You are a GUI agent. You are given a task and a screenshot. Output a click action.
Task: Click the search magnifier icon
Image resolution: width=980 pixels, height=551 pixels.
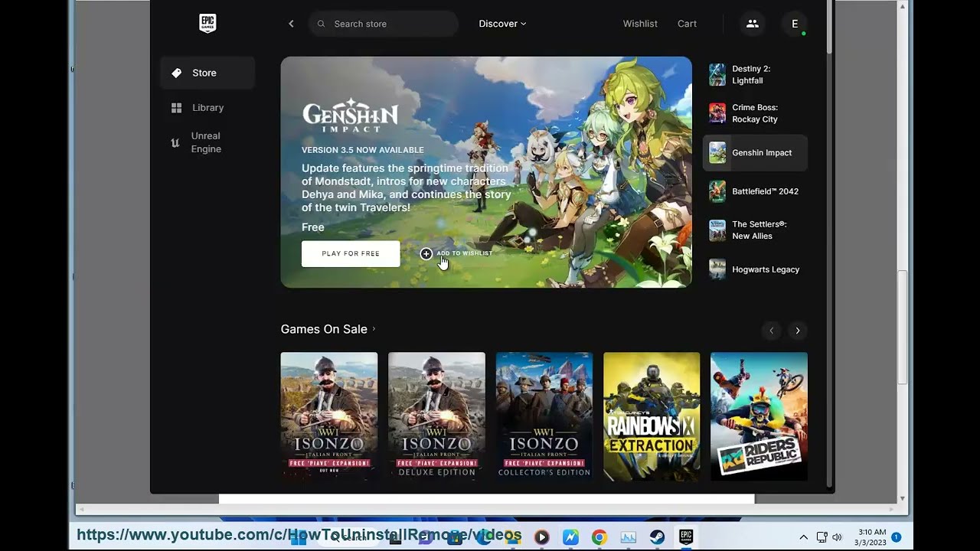(x=322, y=24)
